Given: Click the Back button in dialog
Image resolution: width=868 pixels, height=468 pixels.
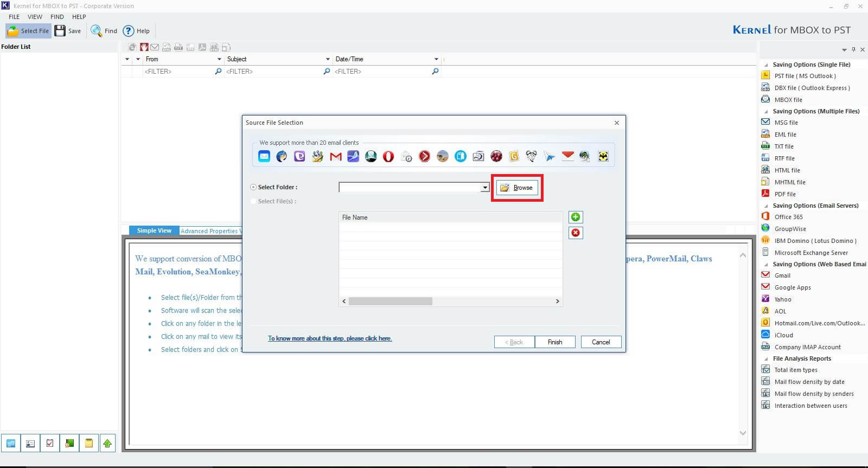Looking at the screenshot, I should (514, 342).
